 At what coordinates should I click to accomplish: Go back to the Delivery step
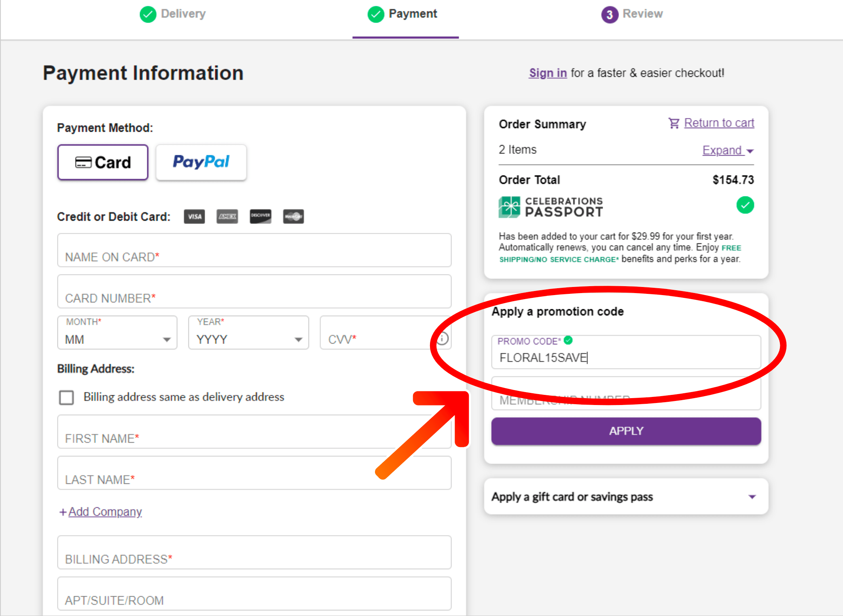tap(173, 14)
